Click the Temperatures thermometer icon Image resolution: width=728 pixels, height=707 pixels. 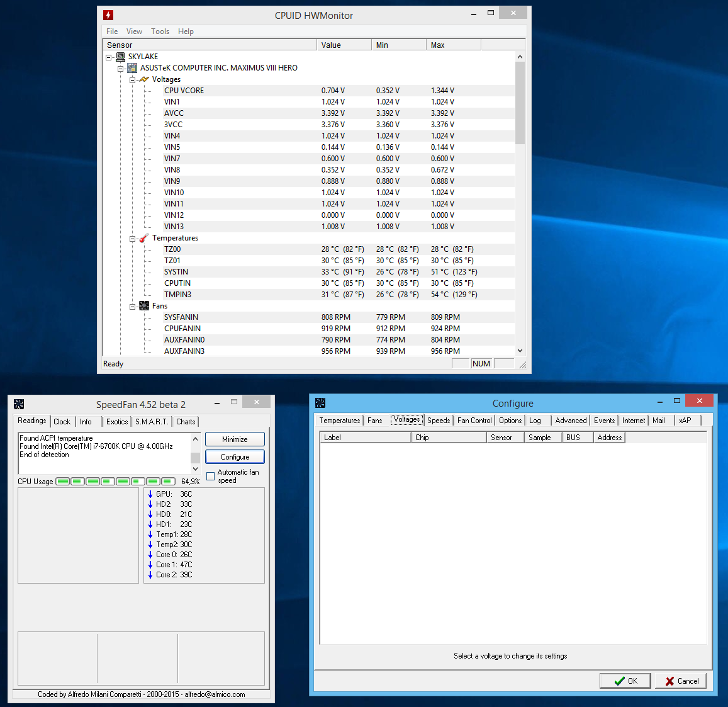coord(144,238)
